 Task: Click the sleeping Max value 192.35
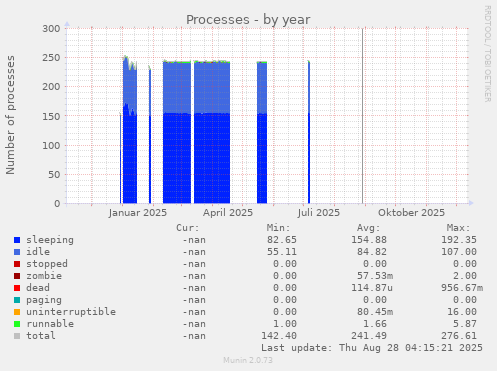pos(459,240)
